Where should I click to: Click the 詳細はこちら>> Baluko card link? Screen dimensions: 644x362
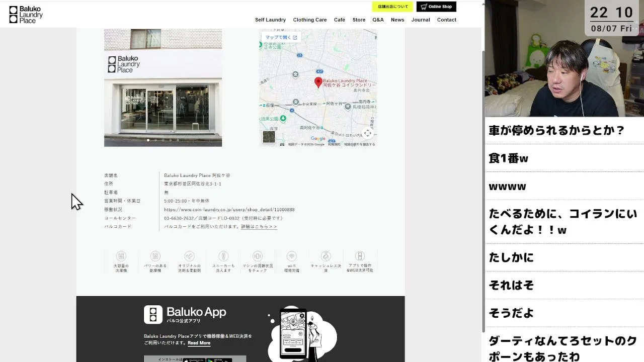point(259,227)
